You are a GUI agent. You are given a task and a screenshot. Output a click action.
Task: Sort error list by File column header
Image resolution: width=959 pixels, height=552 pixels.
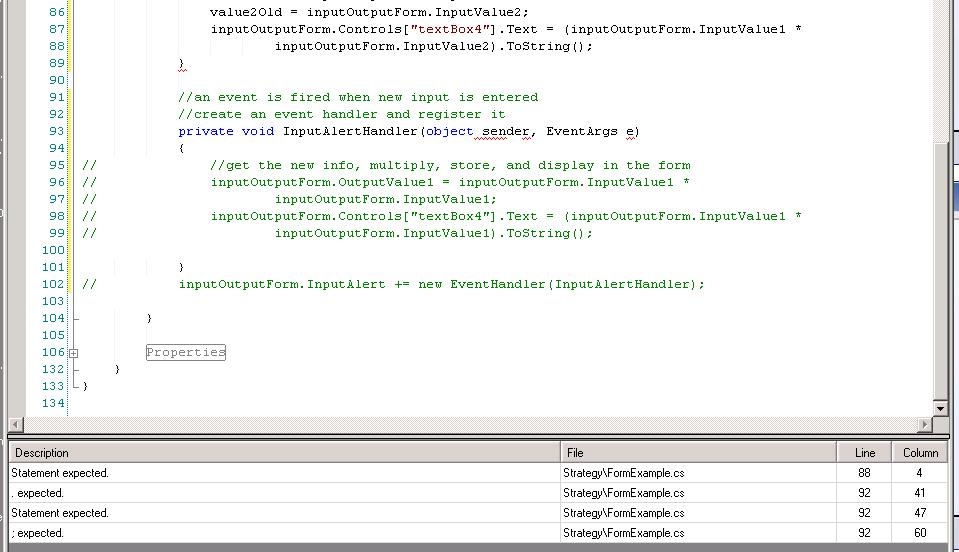pos(698,453)
